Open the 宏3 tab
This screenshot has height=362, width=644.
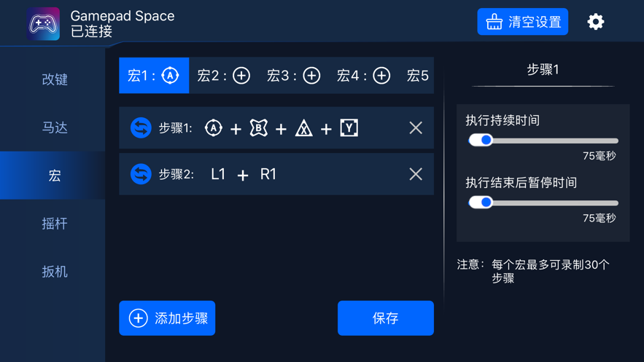[294, 76]
